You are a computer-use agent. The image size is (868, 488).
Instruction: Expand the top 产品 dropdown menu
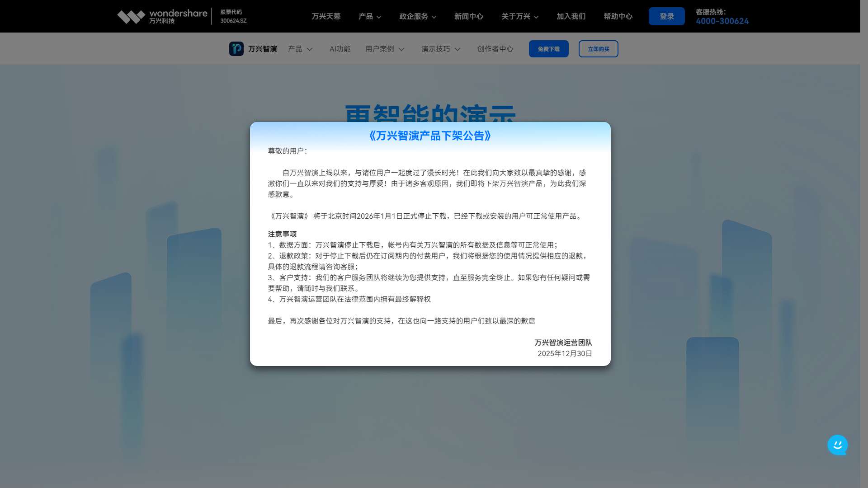click(x=370, y=16)
